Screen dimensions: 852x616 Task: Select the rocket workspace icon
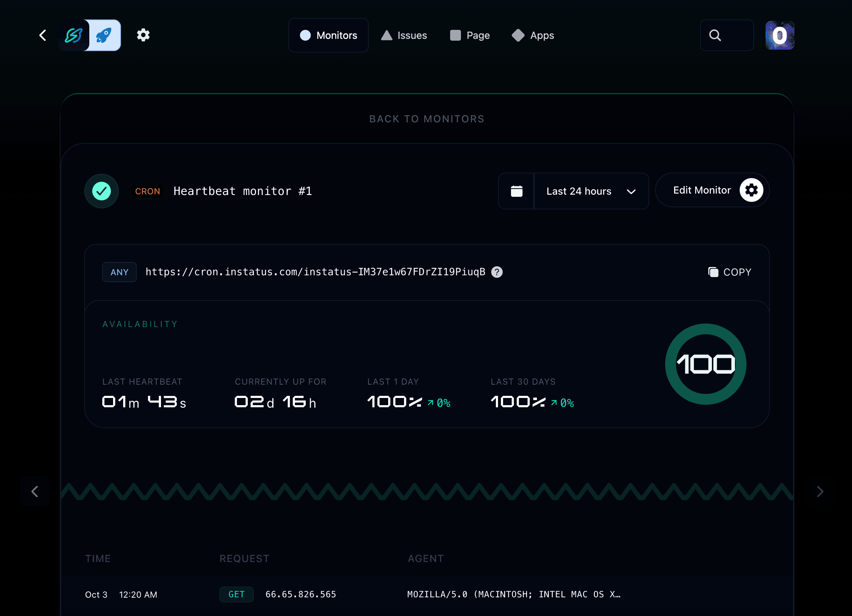[x=105, y=35]
